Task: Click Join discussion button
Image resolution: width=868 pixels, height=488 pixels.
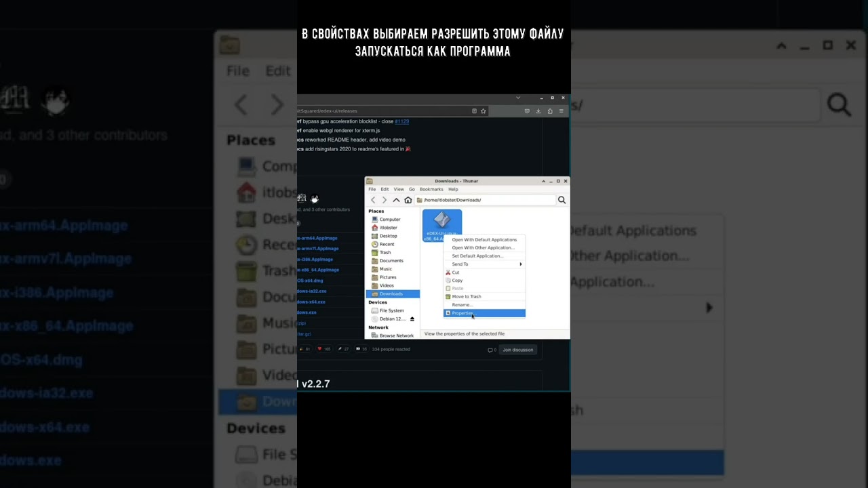Action: (517, 350)
